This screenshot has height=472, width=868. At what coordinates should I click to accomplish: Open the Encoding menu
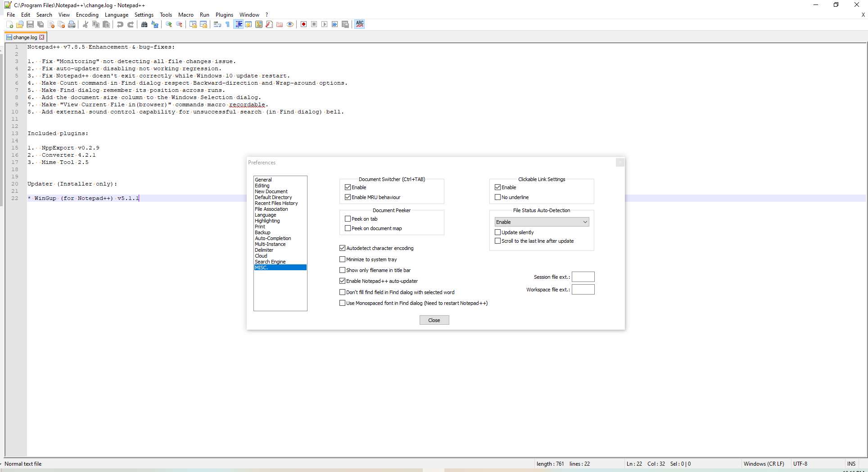tap(87, 15)
